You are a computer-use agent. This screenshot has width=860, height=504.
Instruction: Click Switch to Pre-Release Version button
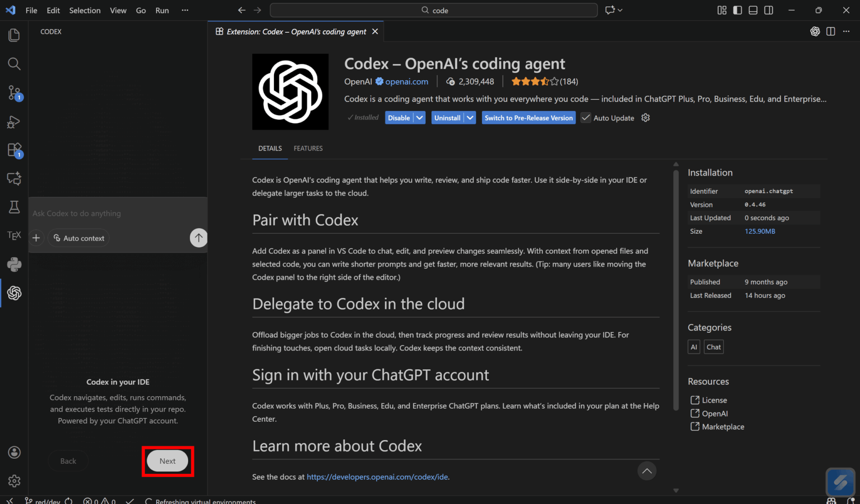[x=528, y=118]
